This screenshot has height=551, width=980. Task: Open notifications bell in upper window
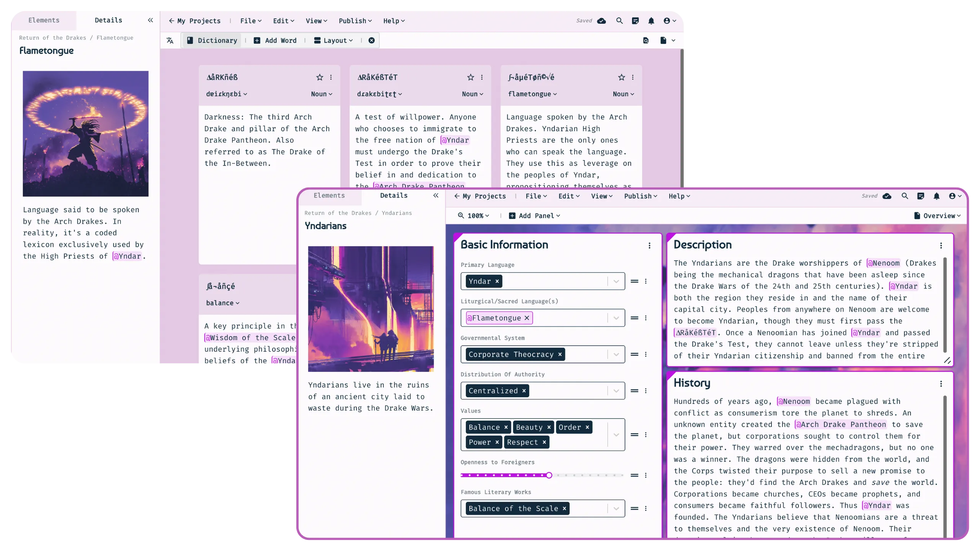click(x=651, y=21)
